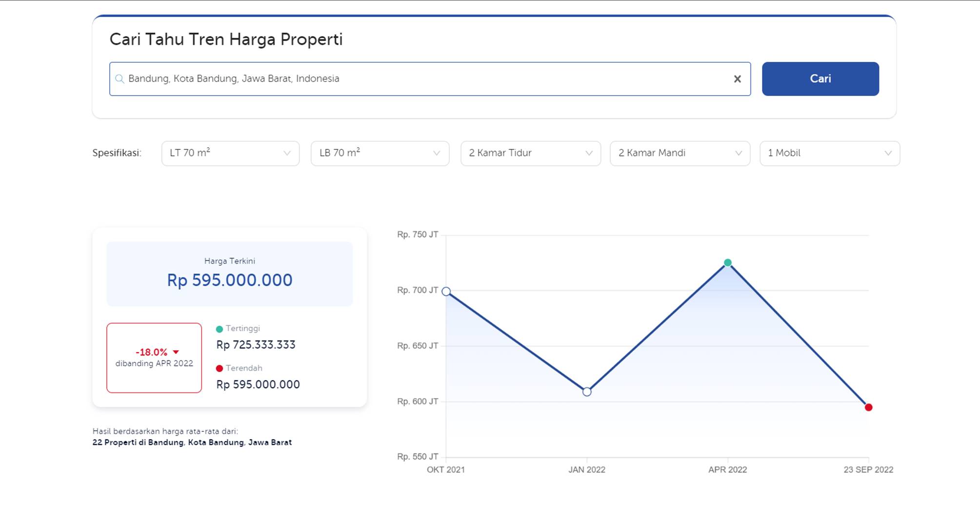Click the -18.0% price change box
This screenshot has width=980, height=513.
(154, 357)
